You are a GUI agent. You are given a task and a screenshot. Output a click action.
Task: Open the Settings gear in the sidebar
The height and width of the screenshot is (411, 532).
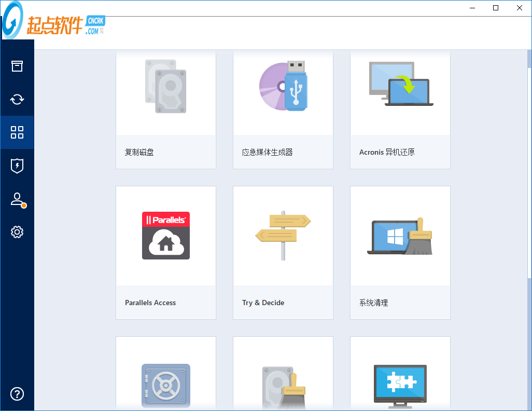click(17, 231)
